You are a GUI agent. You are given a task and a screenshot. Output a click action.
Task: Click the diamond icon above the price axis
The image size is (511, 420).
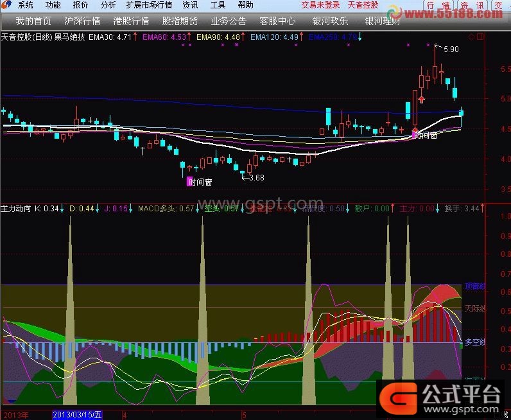471,37
